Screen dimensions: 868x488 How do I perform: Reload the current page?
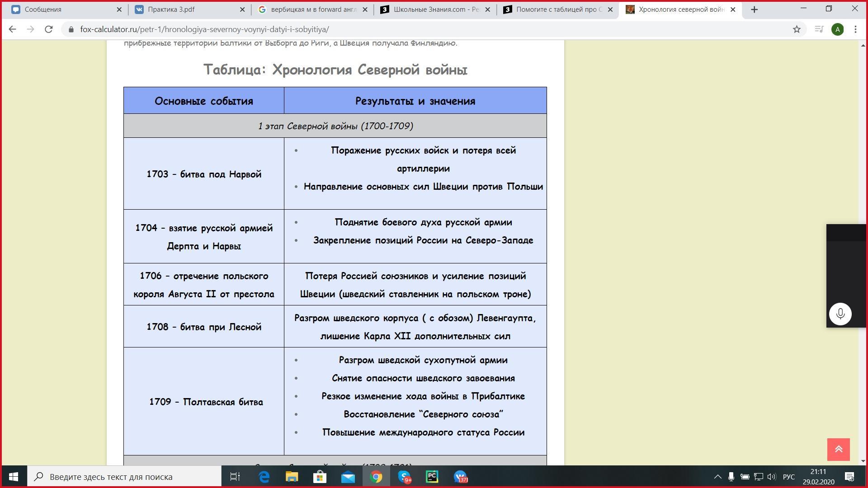(x=48, y=29)
